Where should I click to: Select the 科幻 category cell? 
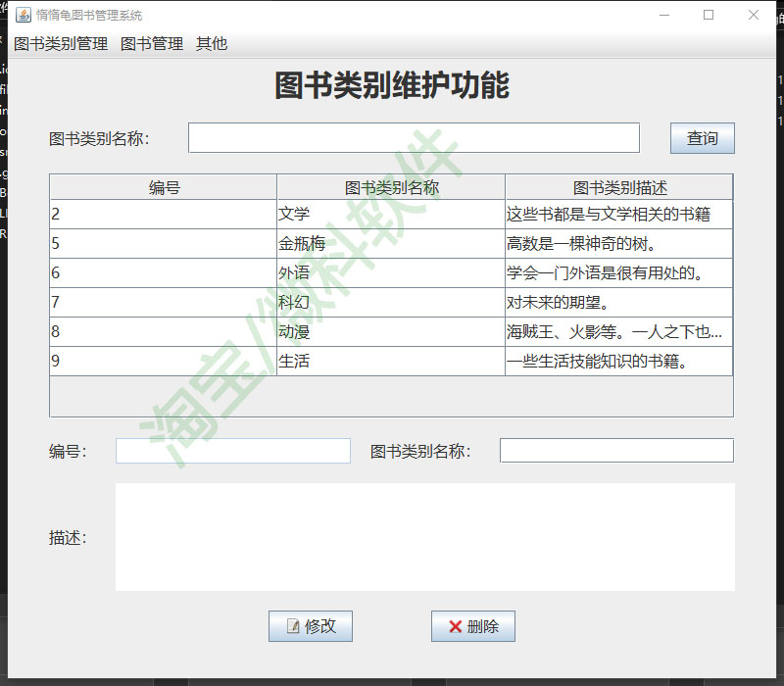(x=391, y=303)
